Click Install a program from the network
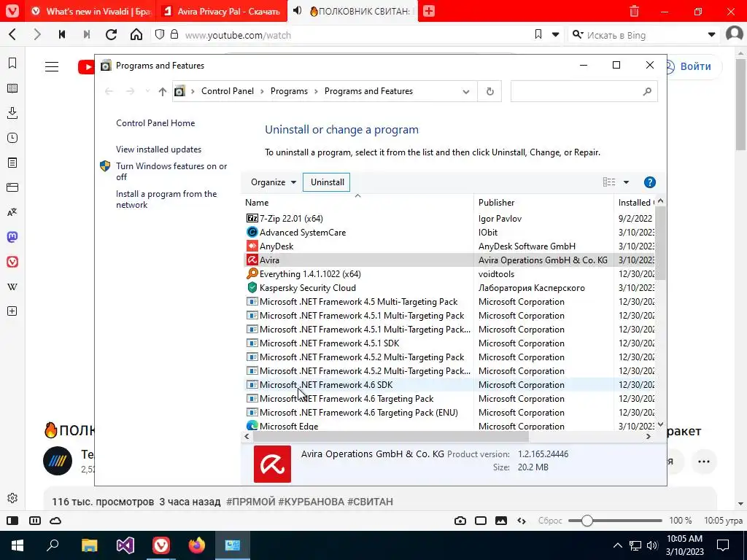 (166, 200)
